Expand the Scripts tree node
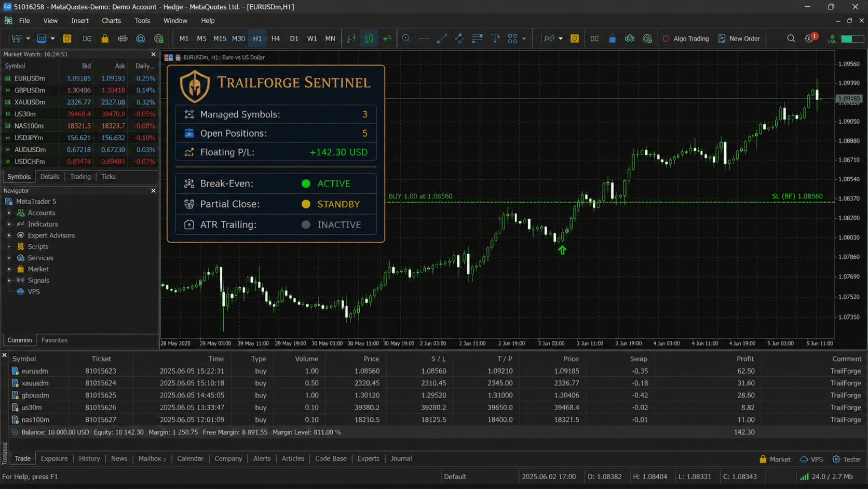Image resolution: width=868 pixels, height=489 pixels. coord(9,247)
